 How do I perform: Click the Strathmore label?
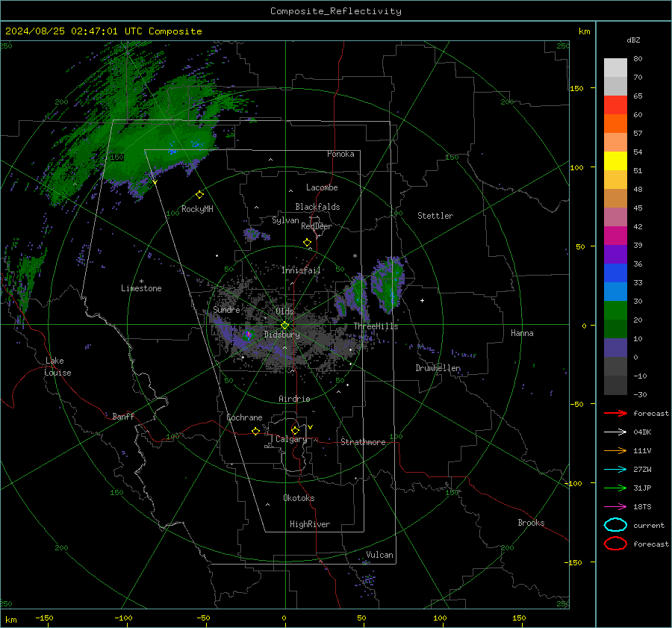(x=363, y=442)
